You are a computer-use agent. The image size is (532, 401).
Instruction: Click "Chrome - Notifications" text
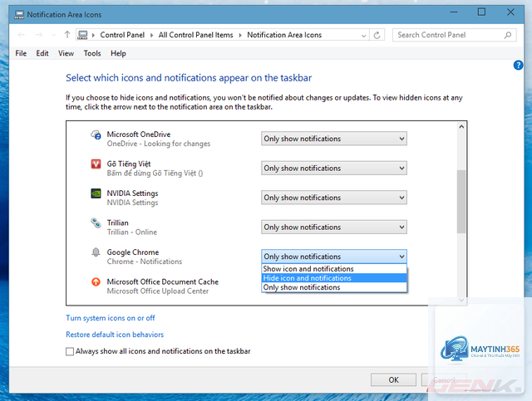click(145, 262)
